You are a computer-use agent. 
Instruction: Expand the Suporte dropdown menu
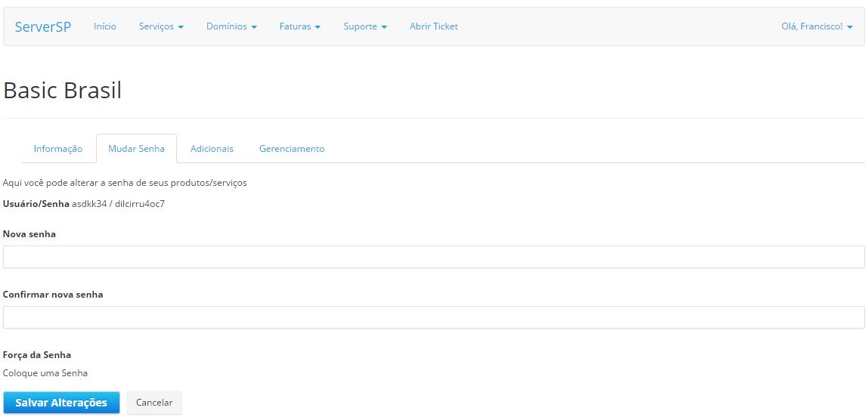point(364,26)
